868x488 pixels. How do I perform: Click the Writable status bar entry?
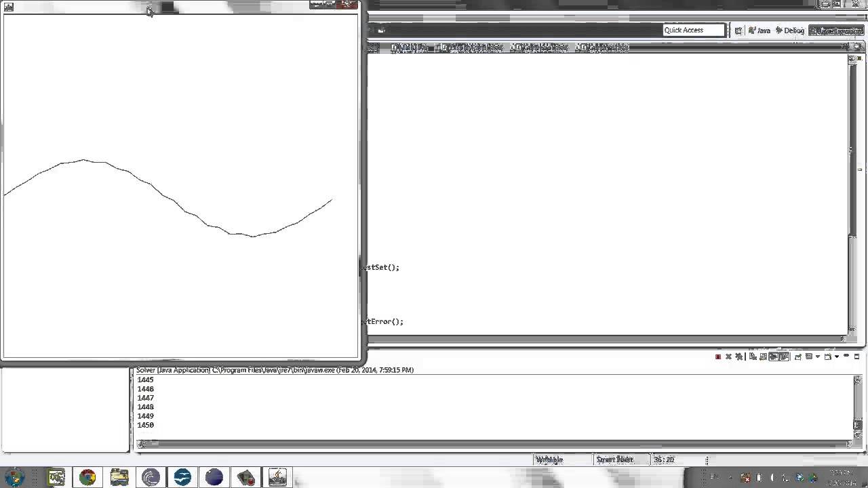tap(549, 460)
